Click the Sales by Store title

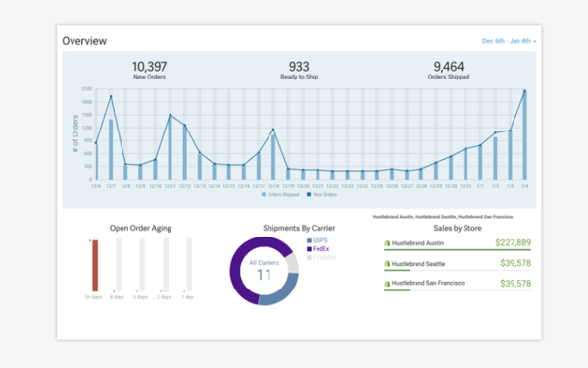[458, 228]
